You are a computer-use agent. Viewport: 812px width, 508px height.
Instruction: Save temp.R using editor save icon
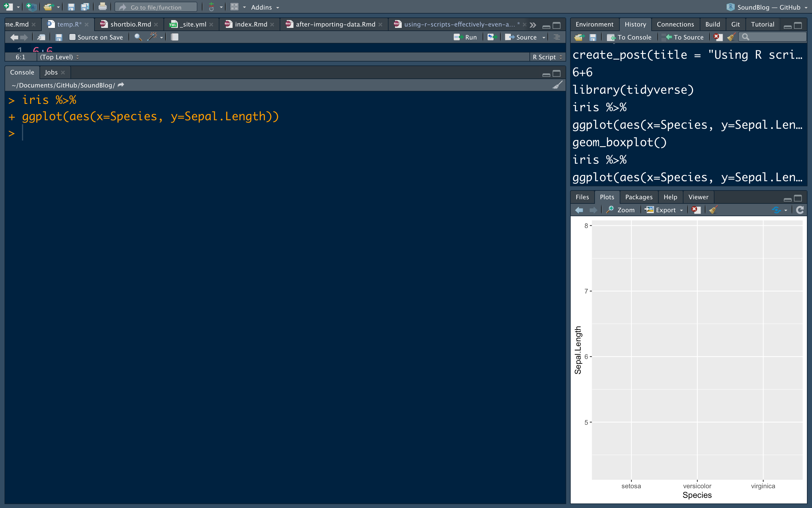point(59,37)
